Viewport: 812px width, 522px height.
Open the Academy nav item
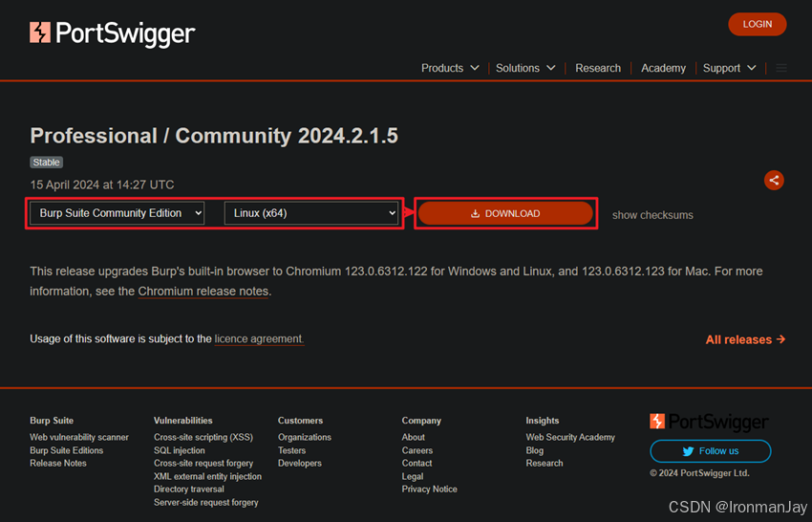(x=663, y=68)
